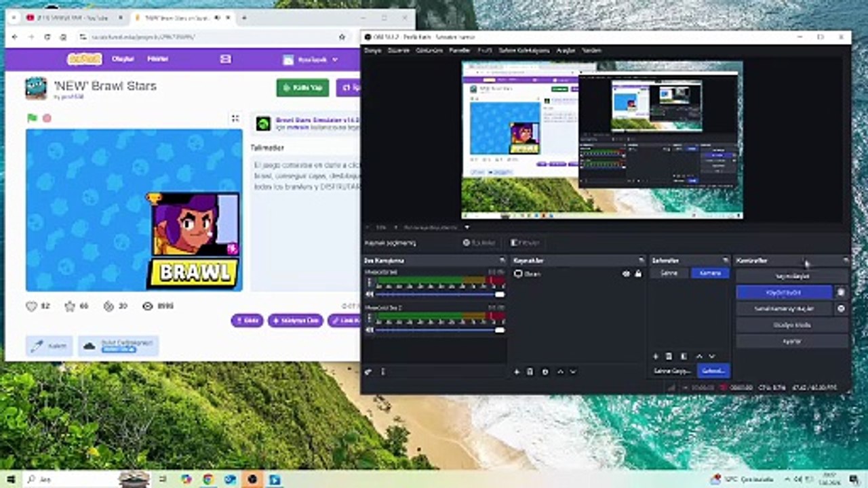Viewport: 868px width, 488px height.
Task: Delete the scene transition with trash icon
Action: [669, 356]
